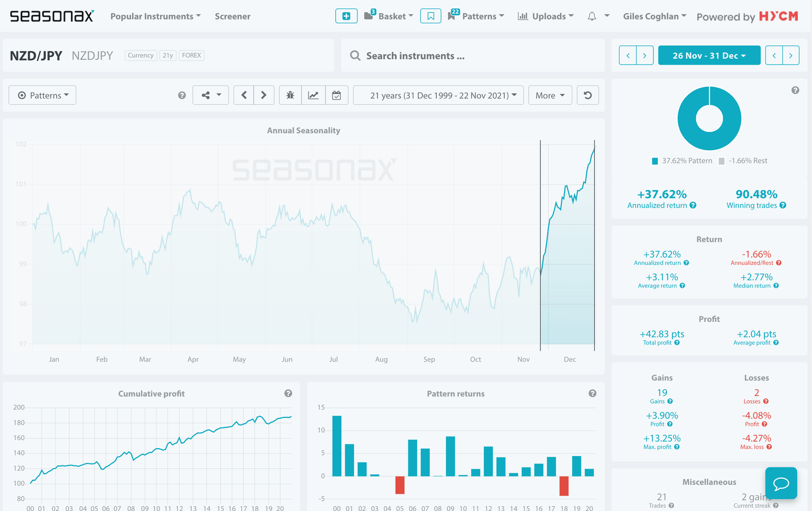Image resolution: width=812 pixels, height=511 pixels.
Task: Open help for Cumulative profit chart
Action: tap(288, 393)
